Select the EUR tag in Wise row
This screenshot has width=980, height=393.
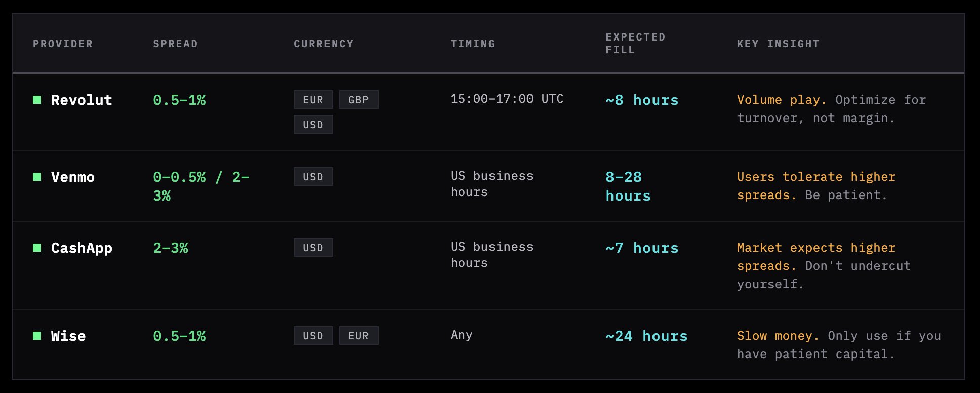pyautogui.click(x=358, y=336)
